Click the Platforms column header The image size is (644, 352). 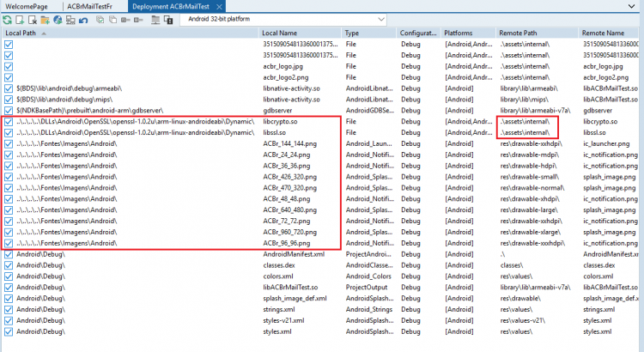pyautogui.click(x=468, y=33)
